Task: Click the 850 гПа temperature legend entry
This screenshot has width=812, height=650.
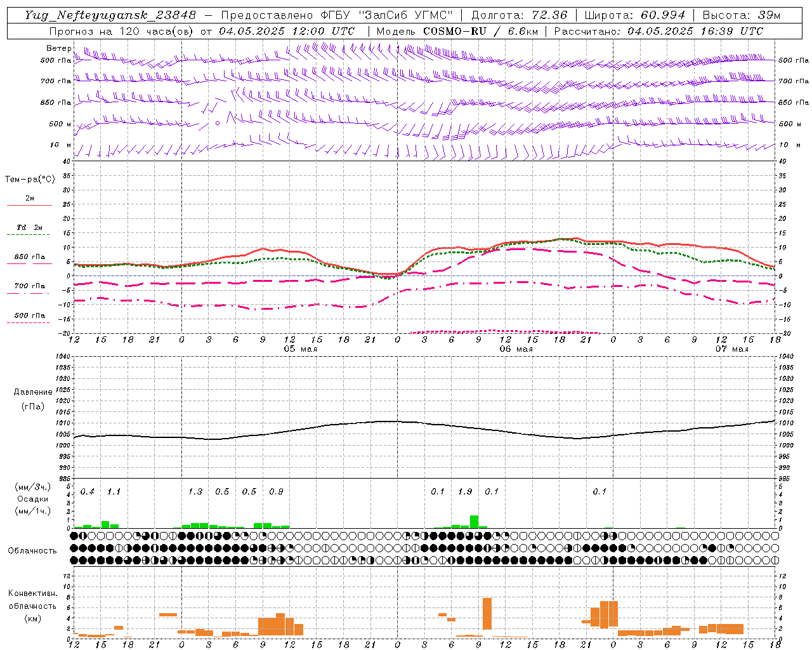Action: [x=30, y=257]
